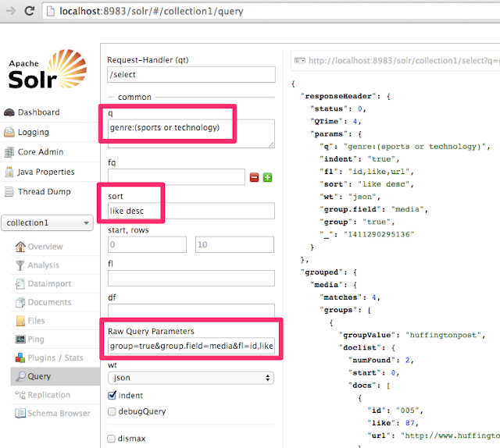Click the sort field with like desc
The height and width of the screenshot is (448, 500).
191,211
